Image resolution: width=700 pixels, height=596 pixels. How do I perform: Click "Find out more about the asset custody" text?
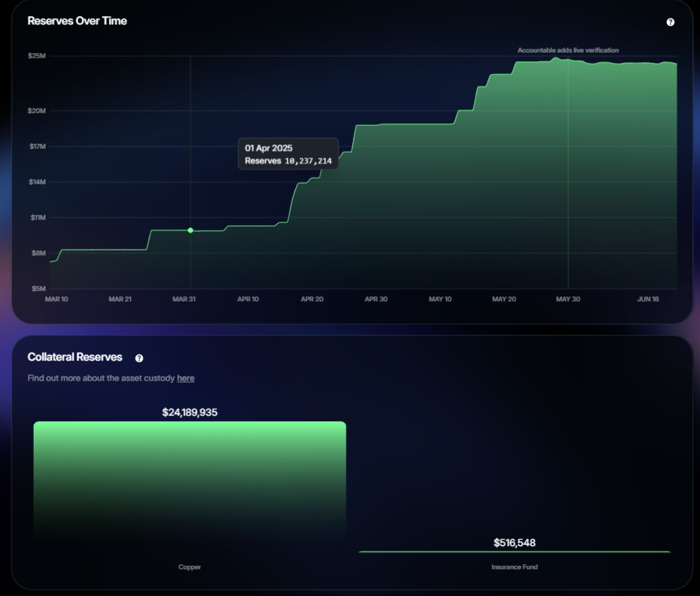pyautogui.click(x=101, y=378)
